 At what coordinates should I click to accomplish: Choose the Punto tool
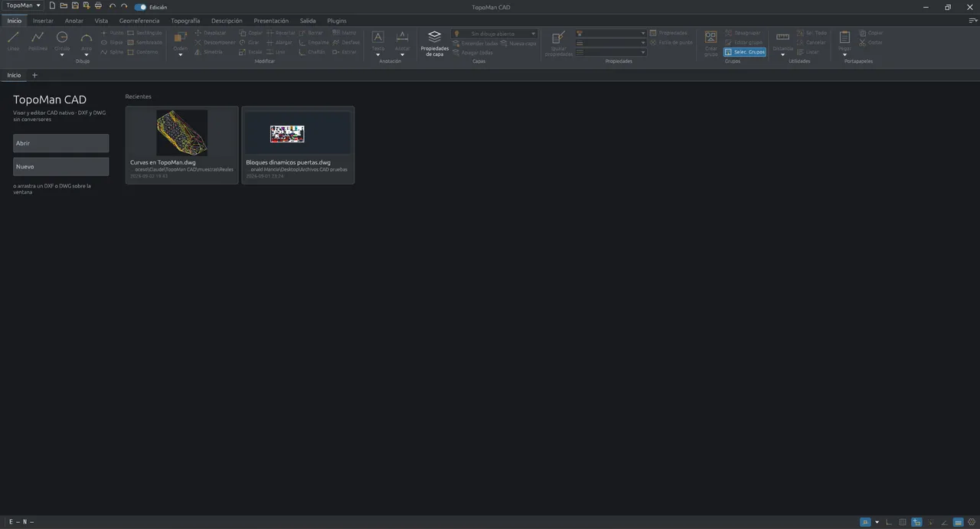112,33
